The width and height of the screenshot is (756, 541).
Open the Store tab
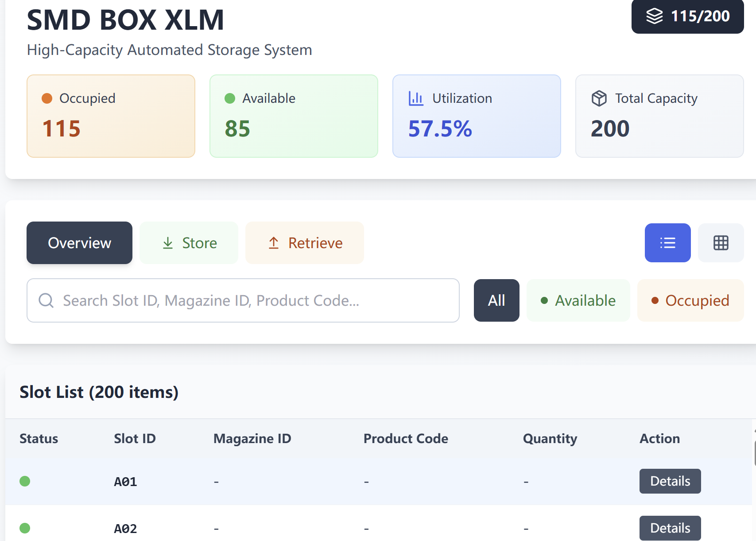click(189, 243)
